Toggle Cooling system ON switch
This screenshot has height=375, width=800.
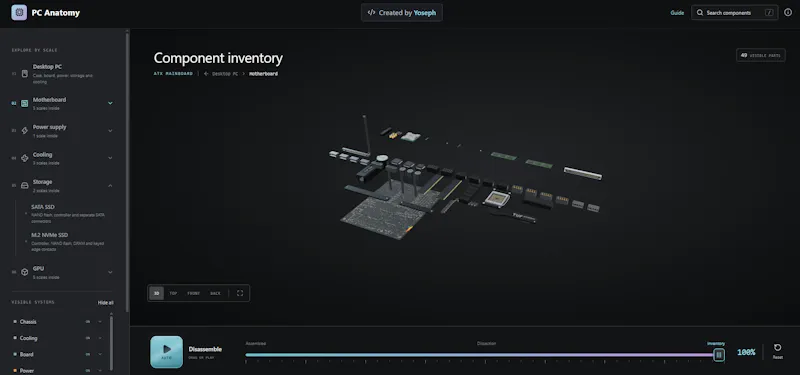click(88, 338)
